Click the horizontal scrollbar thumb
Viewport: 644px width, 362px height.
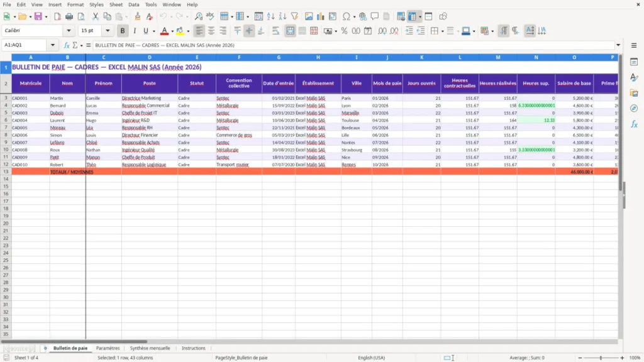coord(74,341)
